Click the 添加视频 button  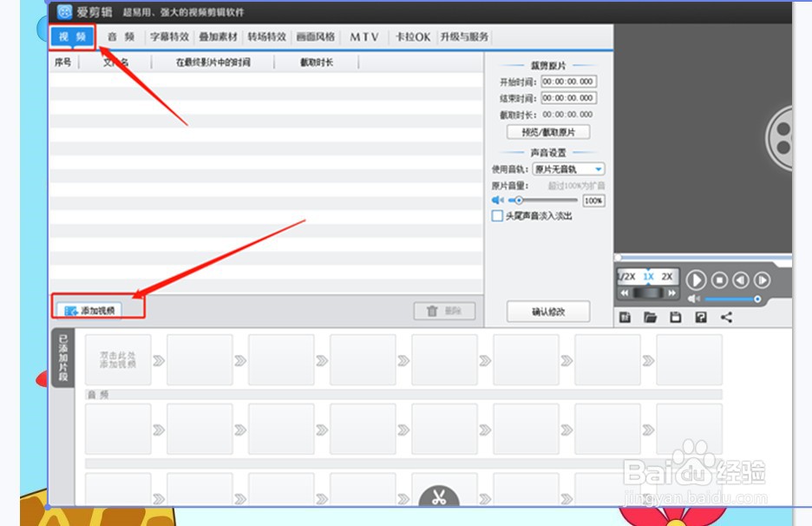89,311
